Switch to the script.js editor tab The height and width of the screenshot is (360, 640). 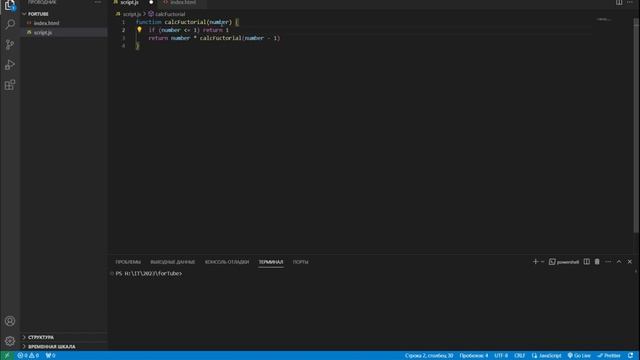pyautogui.click(x=133, y=2)
